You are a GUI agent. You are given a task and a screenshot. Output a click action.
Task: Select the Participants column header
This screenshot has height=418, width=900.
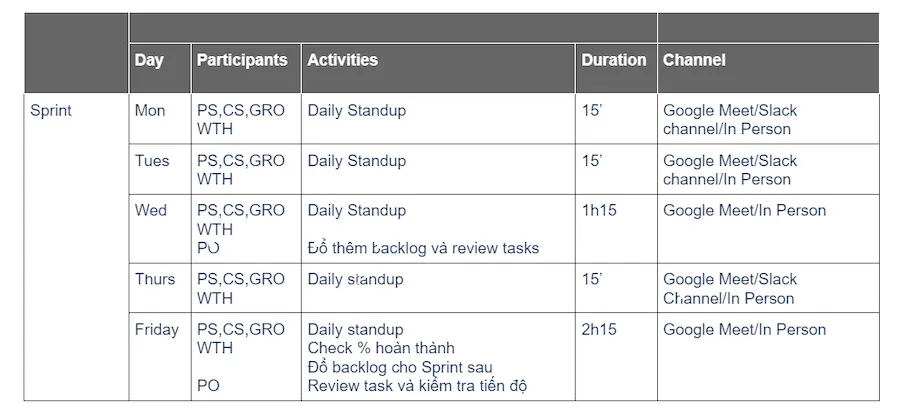point(246,68)
